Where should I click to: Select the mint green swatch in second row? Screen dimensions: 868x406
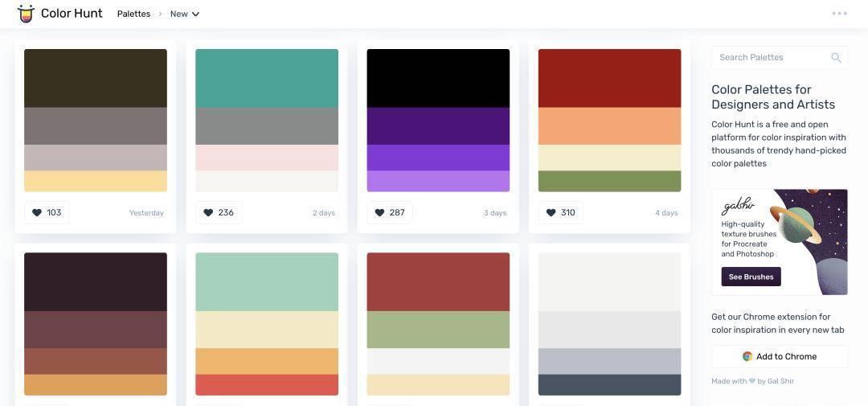click(267, 282)
